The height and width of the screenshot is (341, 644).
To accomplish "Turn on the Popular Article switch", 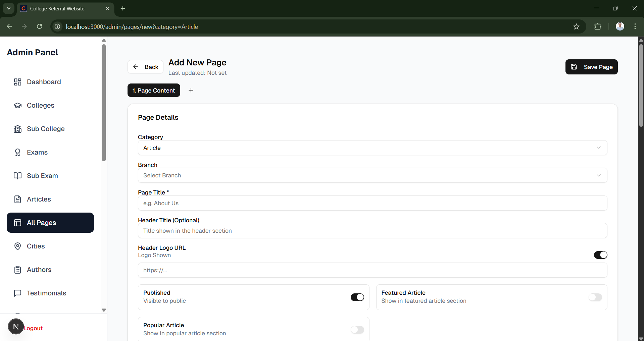I will [357, 330].
